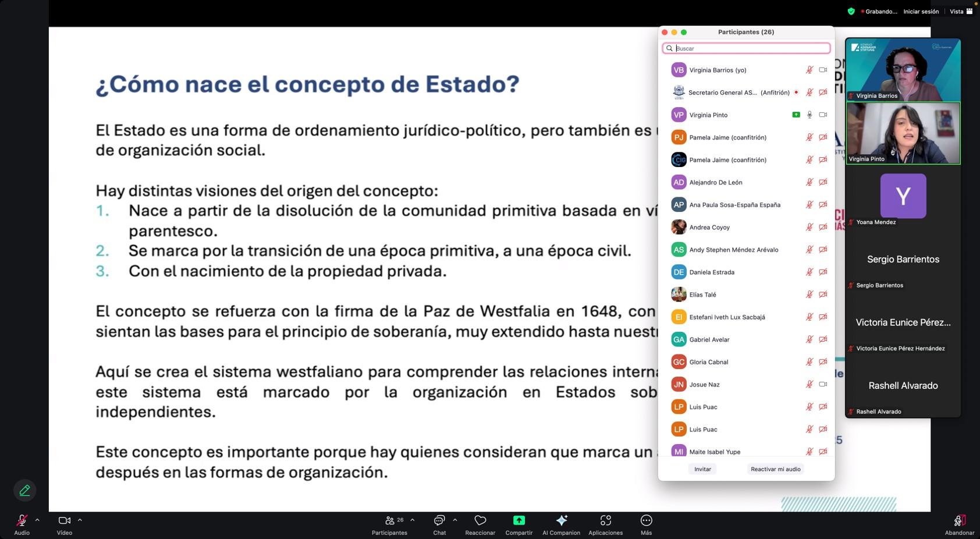The image size is (980, 539).
Task: Click the Reactivar mi audio button
Action: click(x=775, y=469)
